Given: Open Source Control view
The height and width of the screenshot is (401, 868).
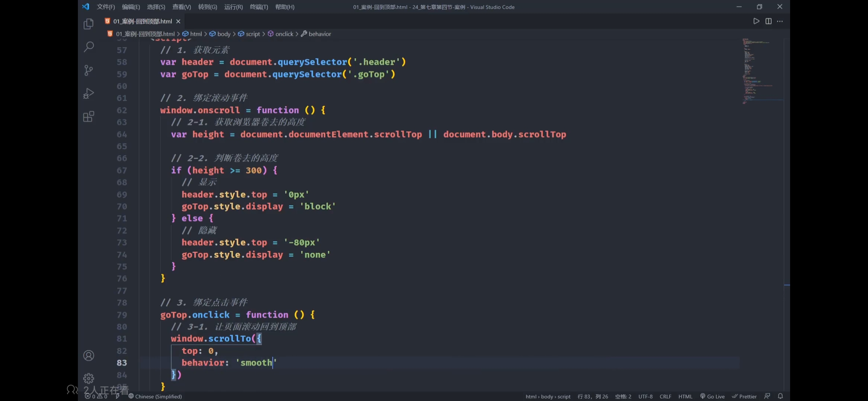Looking at the screenshot, I should click(x=88, y=70).
